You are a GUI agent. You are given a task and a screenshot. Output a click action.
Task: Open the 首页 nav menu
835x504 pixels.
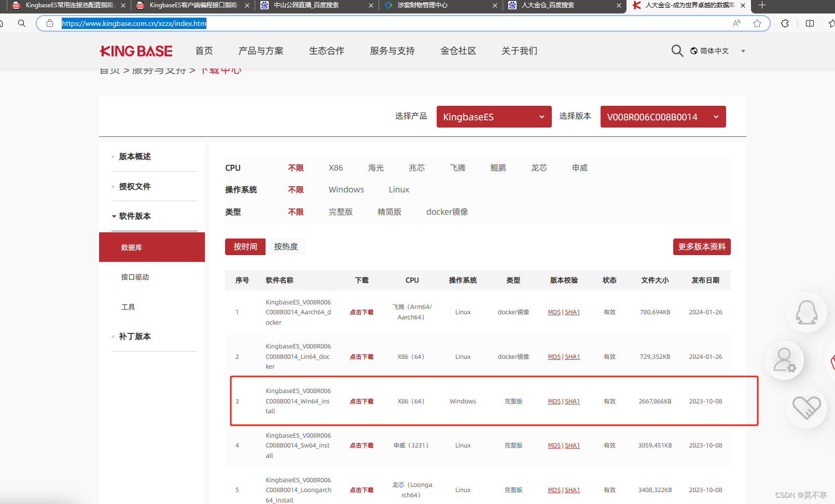pyautogui.click(x=204, y=51)
